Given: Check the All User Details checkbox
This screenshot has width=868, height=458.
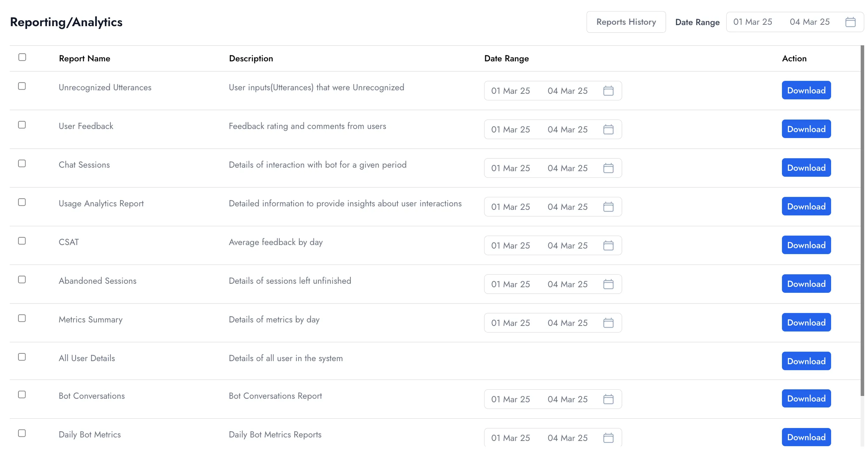Looking at the screenshot, I should coord(22,357).
